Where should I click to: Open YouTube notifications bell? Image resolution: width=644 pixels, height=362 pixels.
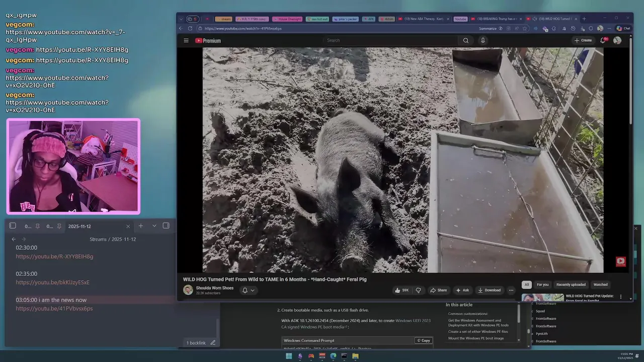(x=603, y=40)
